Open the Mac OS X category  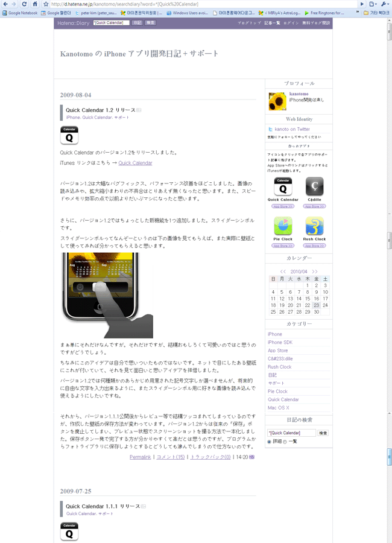coord(279,408)
